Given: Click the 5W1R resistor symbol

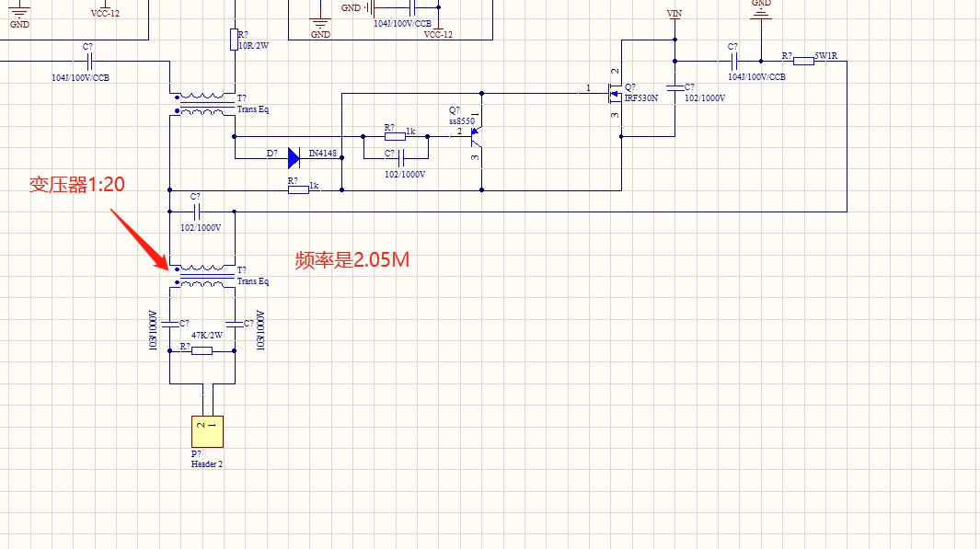Looking at the screenshot, I should [802, 61].
